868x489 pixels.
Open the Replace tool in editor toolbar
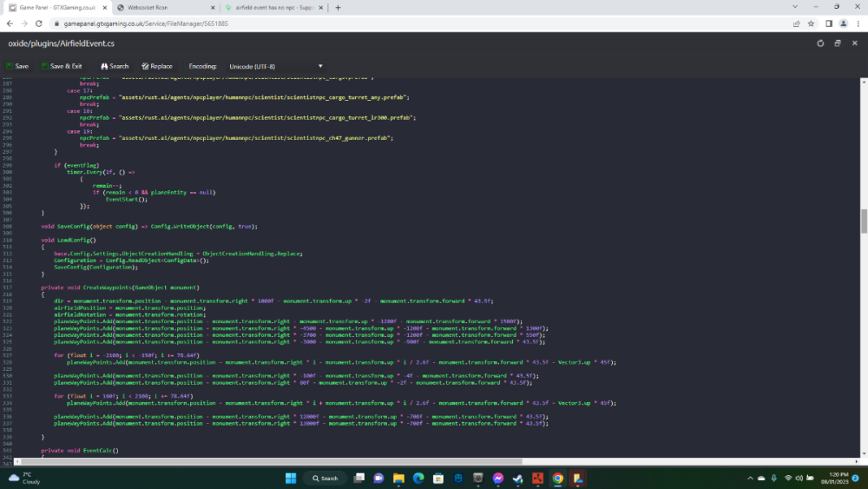(156, 66)
